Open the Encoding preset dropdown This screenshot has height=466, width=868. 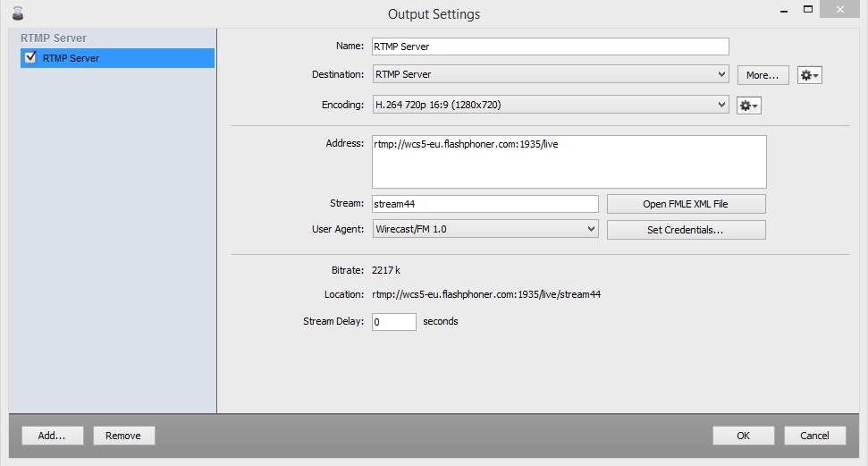[550, 105]
